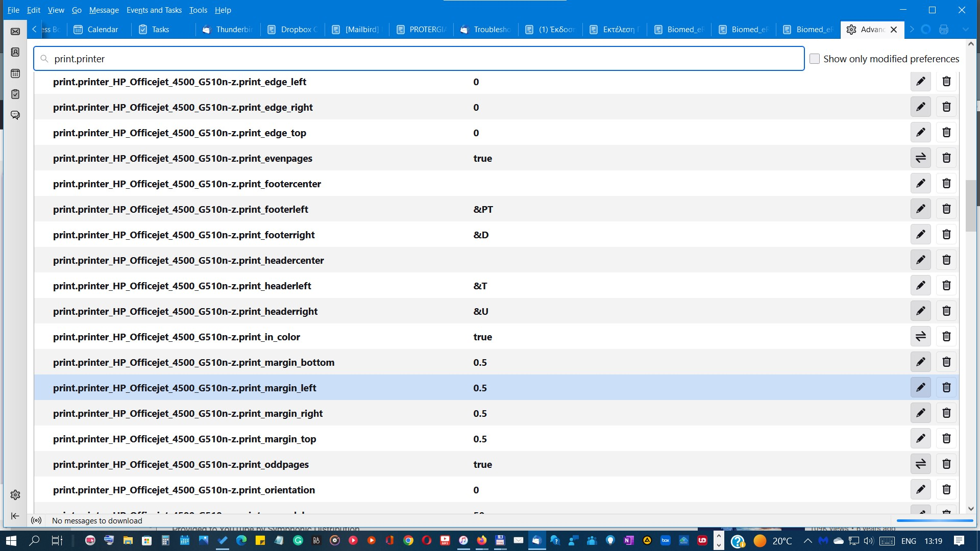Toggle print_in_color boolean value

pos(920,337)
